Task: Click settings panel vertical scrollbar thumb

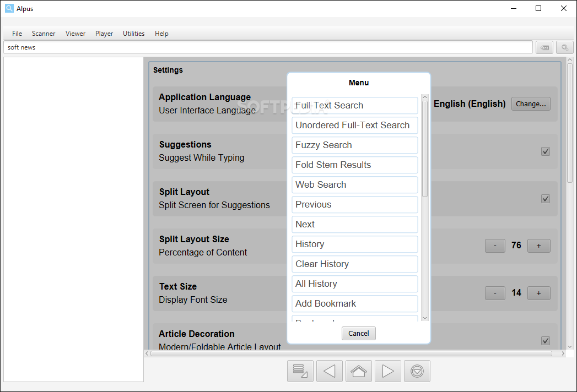Action: point(570,123)
